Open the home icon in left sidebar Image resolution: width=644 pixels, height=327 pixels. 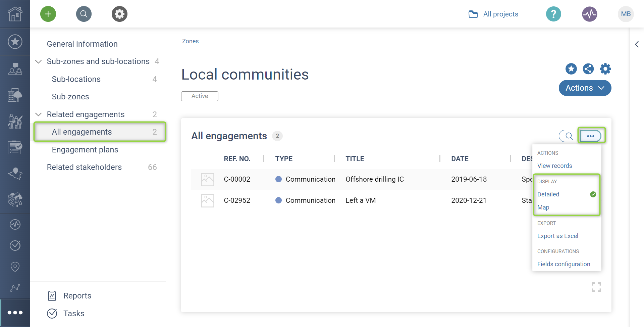point(15,14)
